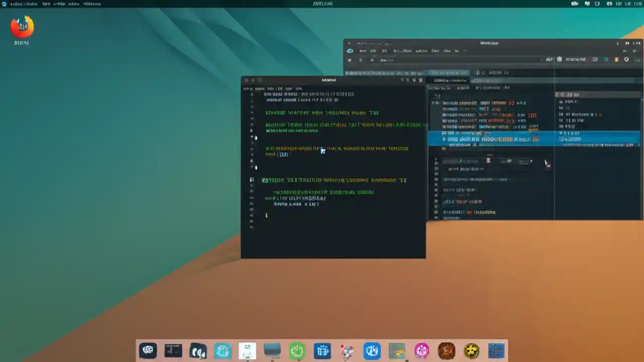Click the shield icon in the browser toolbar
This screenshot has height=362, width=644.
coord(559,59)
